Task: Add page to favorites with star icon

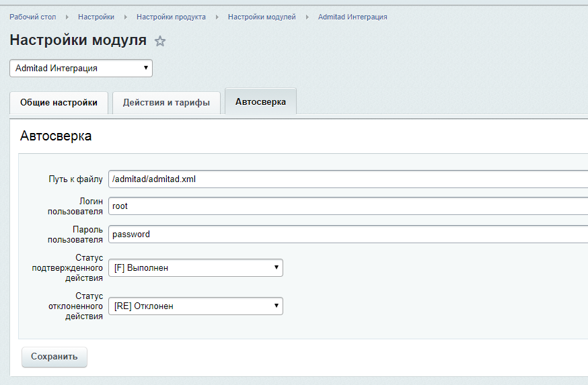Action: (160, 42)
